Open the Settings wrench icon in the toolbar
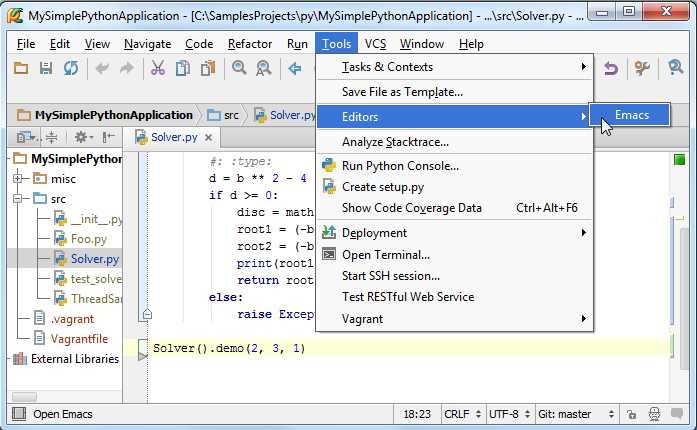The image size is (697, 430). point(642,68)
